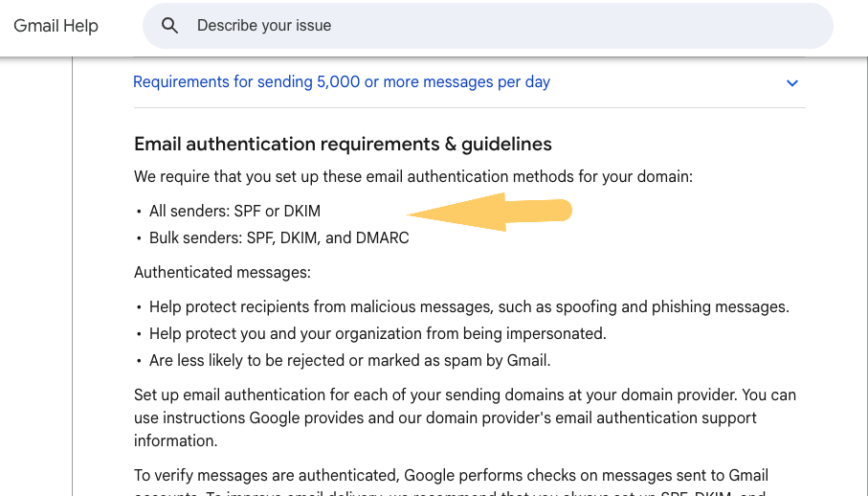This screenshot has height=496, width=868.
Task: Toggle the chevron beside the 5,000 messages section
Action: pyautogui.click(x=792, y=83)
